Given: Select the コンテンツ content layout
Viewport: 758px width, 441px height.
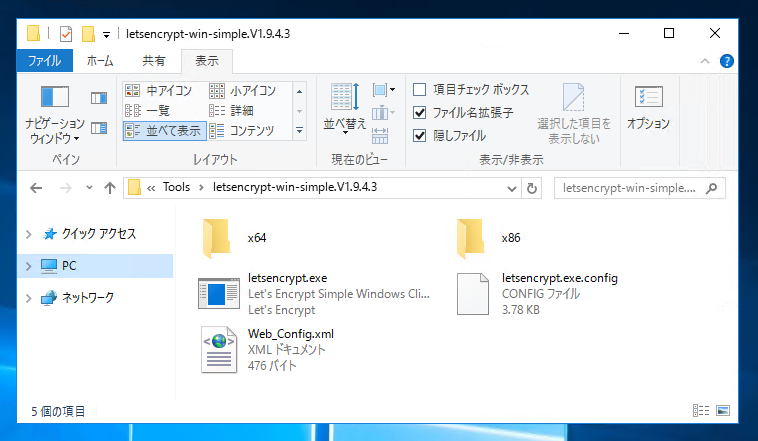Looking at the screenshot, I should coord(242,131).
